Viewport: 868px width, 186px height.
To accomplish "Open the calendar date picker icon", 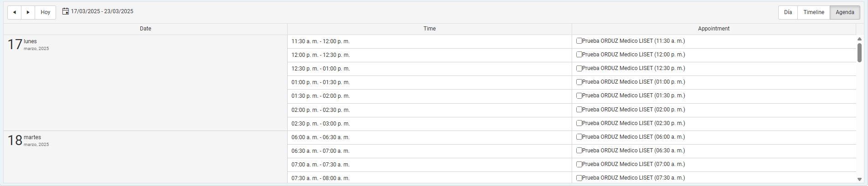I will (66, 11).
